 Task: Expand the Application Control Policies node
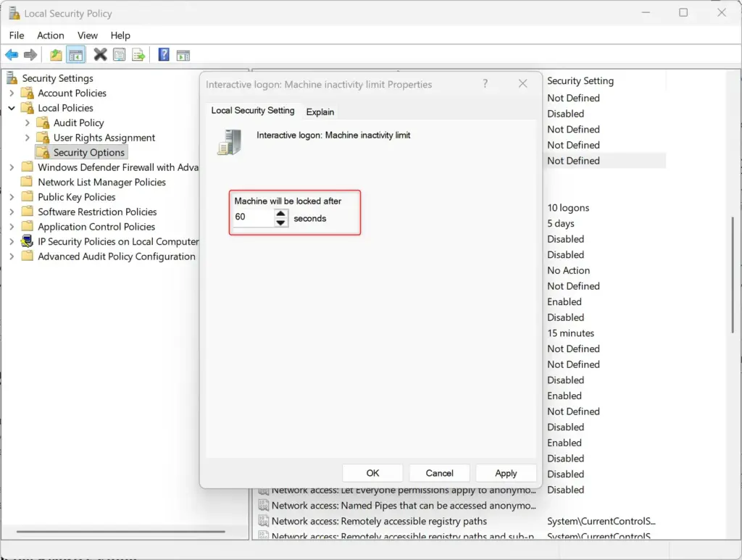[x=12, y=227]
